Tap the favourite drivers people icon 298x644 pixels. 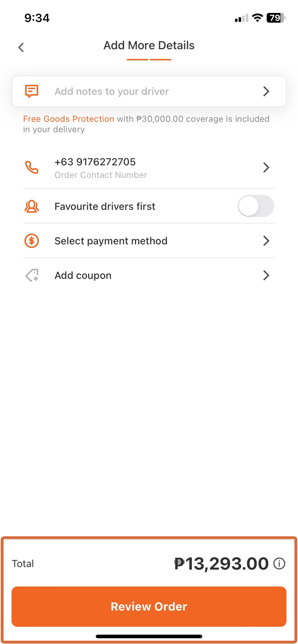point(32,206)
